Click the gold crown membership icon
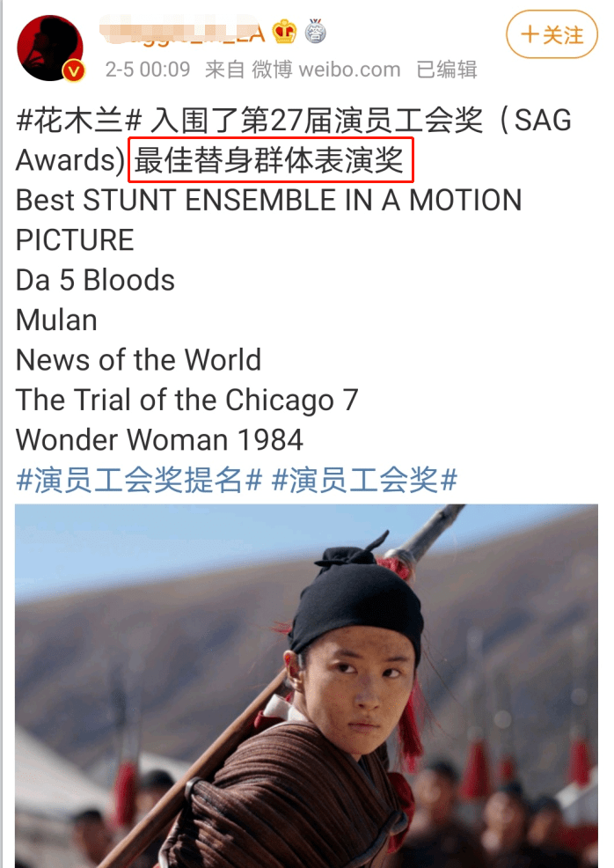This screenshot has width=614, height=868. pyautogui.click(x=284, y=32)
